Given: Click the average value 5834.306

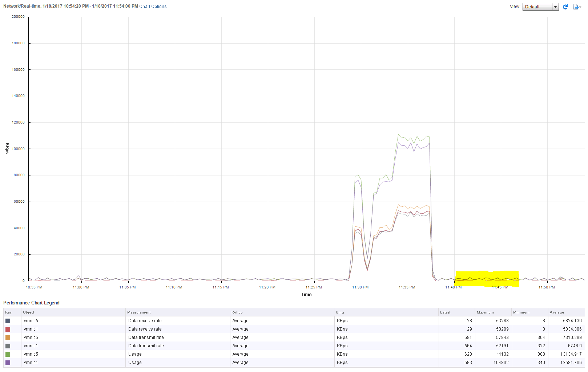Looking at the screenshot, I should (572, 329).
